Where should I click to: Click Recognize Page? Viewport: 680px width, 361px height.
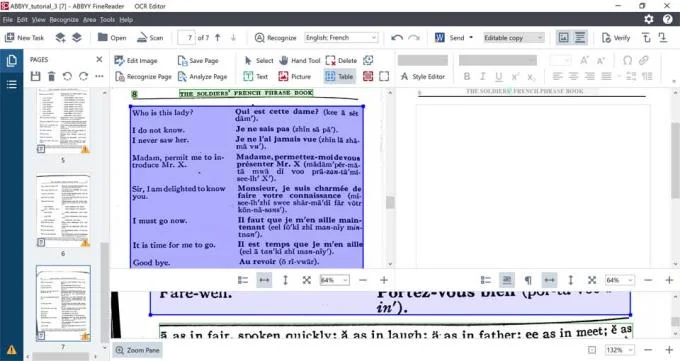[143, 76]
